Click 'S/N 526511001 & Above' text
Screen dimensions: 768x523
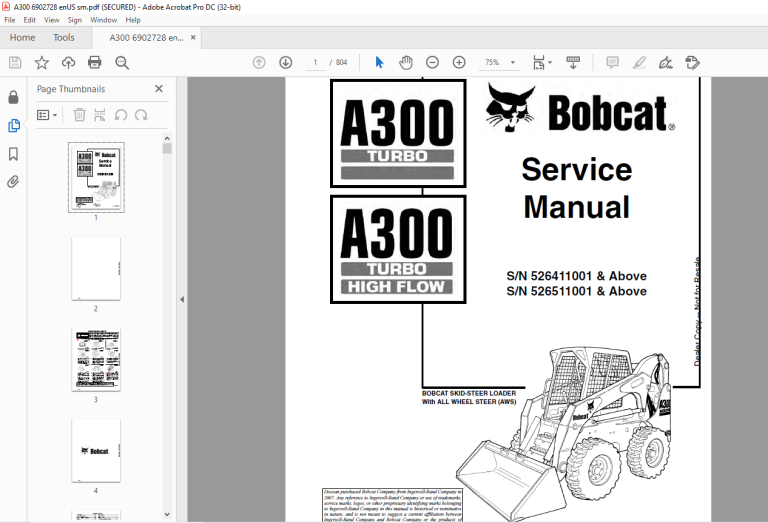click(576, 291)
